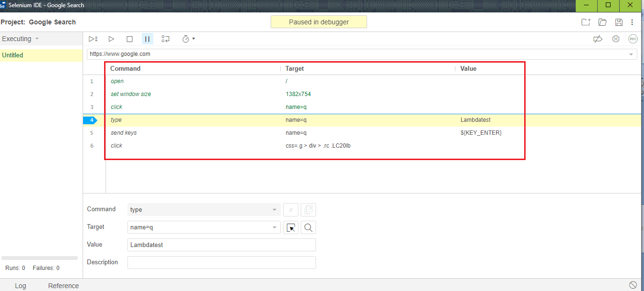Screen dimensions: 644x291
Task: Click the Resume button on Paused in debugger
Action: 318,22
